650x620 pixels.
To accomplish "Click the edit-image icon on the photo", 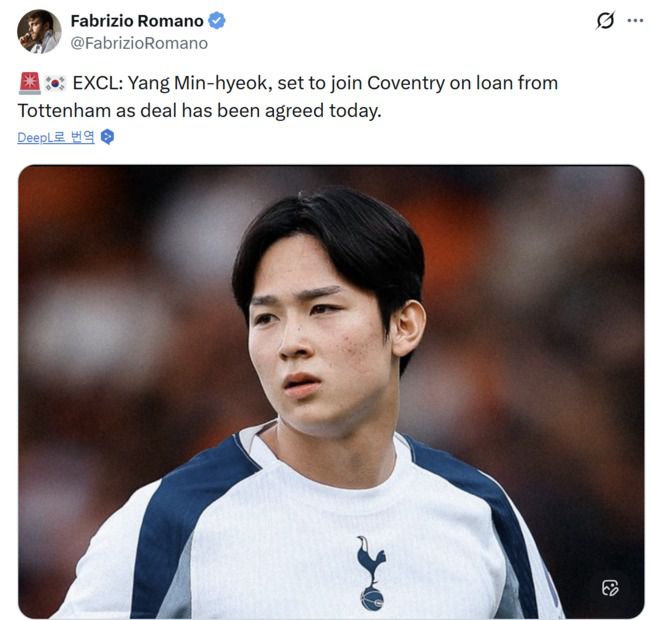I will (610, 587).
